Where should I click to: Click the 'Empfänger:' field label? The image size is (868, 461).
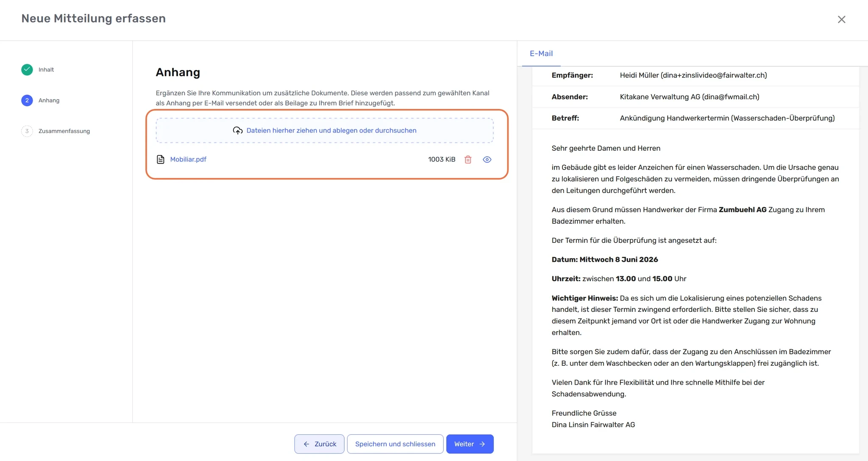pyautogui.click(x=572, y=75)
